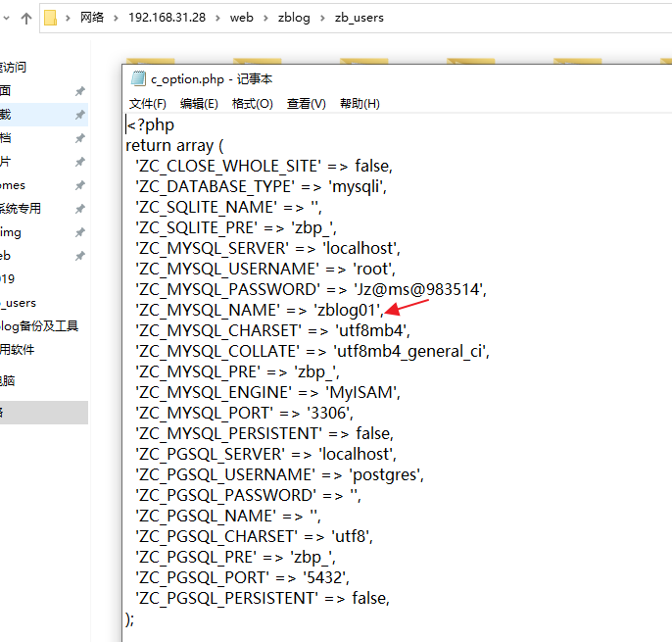Select zb_users breadcrumb in address bar
Viewport: 672px width, 642px height.
360,18
